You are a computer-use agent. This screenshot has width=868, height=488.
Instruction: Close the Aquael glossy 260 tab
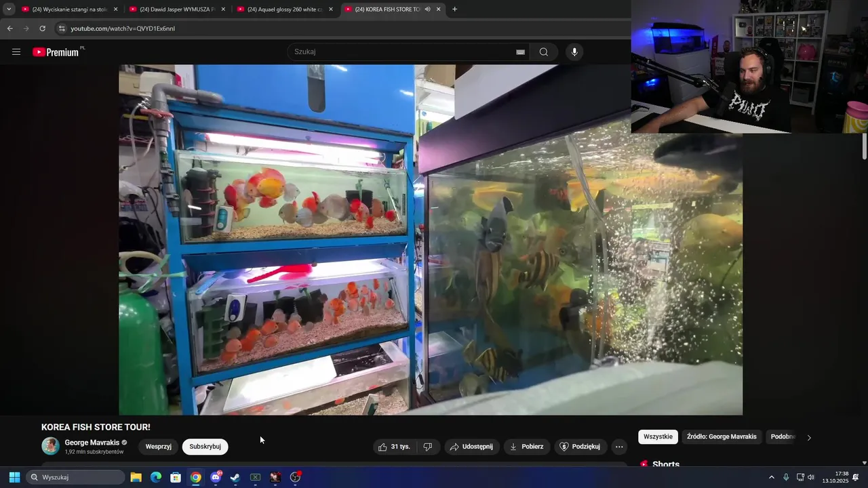pyautogui.click(x=330, y=9)
